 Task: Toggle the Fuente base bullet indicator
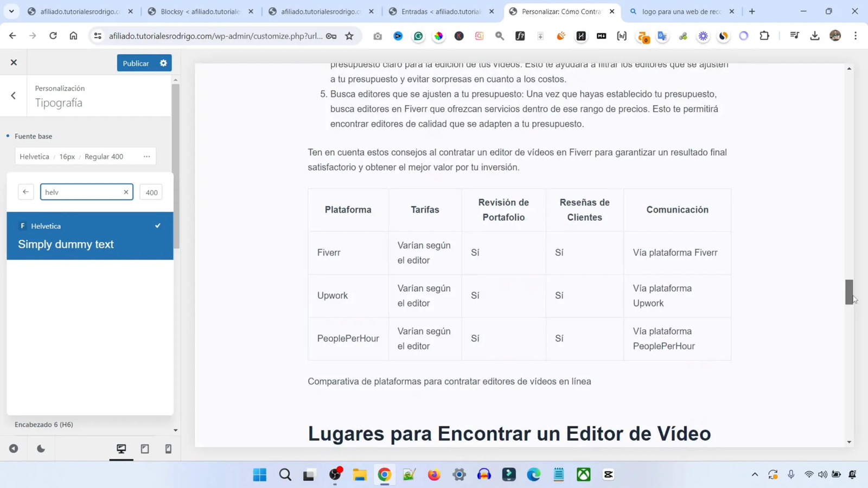point(8,136)
